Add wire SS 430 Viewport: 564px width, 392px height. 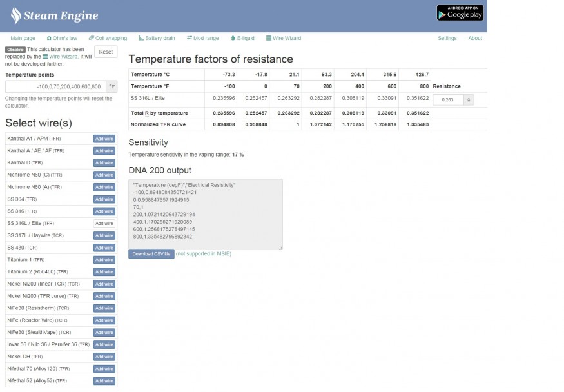(104, 248)
